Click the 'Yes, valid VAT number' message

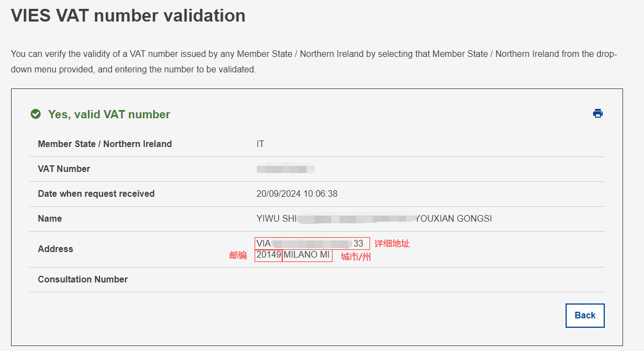point(109,114)
